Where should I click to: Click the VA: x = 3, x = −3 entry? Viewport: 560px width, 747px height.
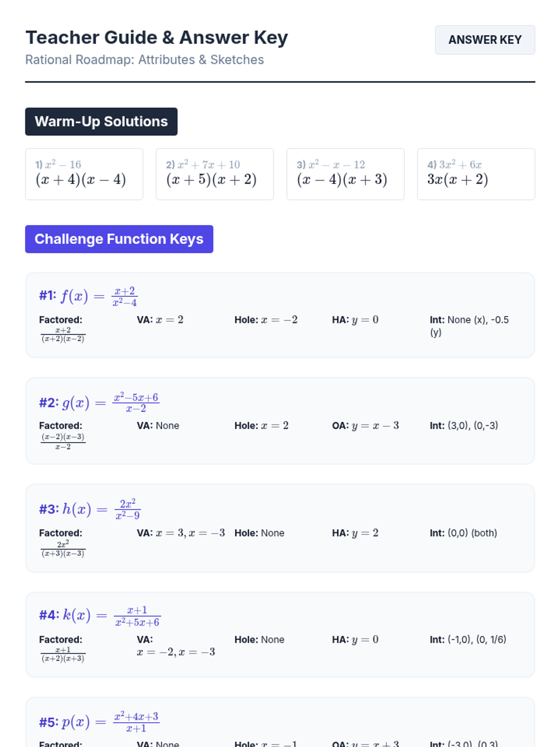(181, 533)
